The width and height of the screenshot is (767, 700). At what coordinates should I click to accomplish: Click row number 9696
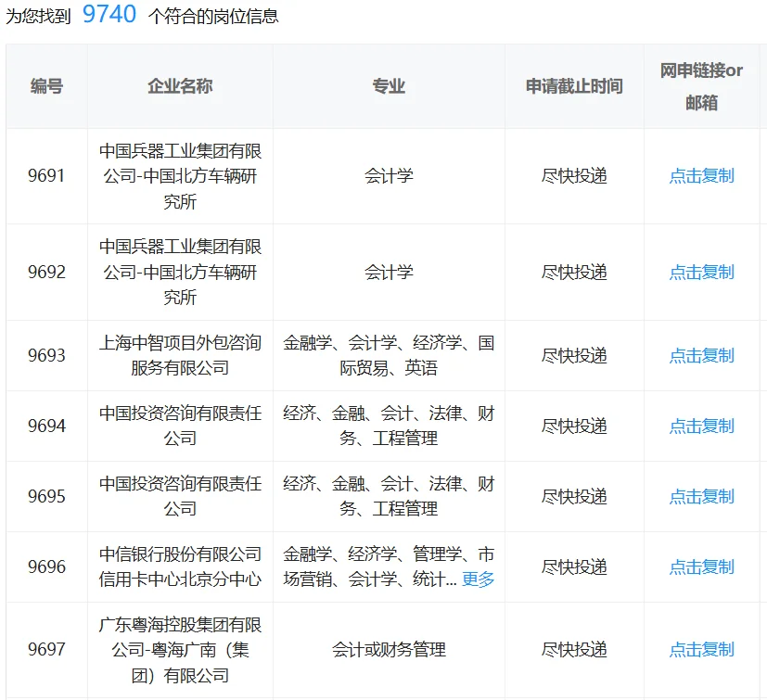click(46, 566)
